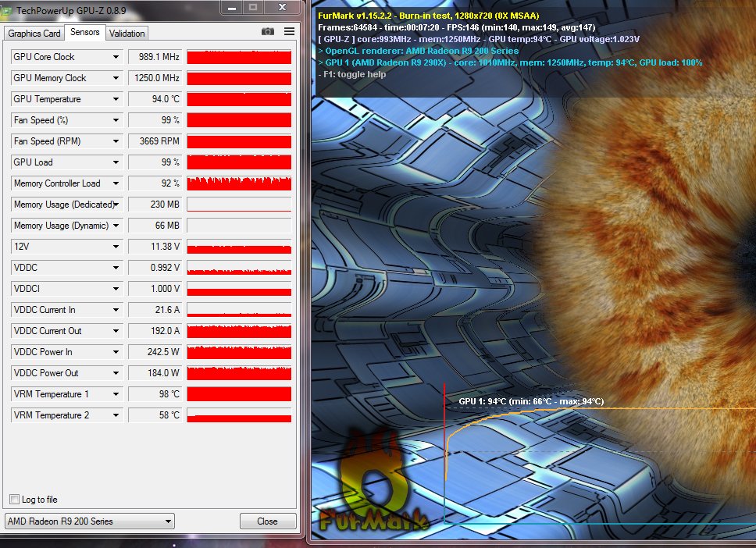
Task: Open the VDDC Power In dropdown
Action: (x=116, y=352)
